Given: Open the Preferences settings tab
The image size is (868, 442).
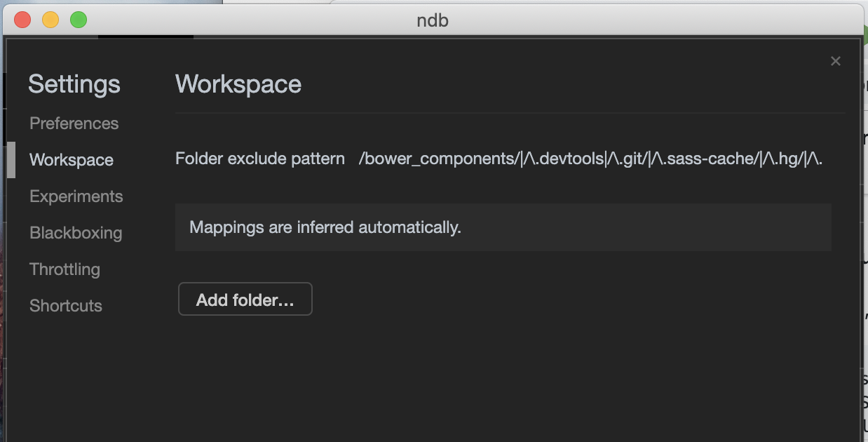Looking at the screenshot, I should tap(74, 123).
